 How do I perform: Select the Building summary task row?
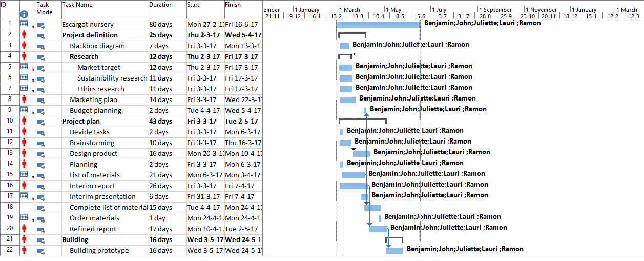75,239
